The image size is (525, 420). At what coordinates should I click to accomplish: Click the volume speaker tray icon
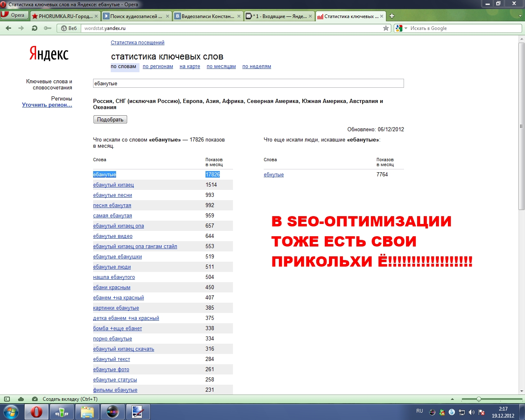[472, 412]
